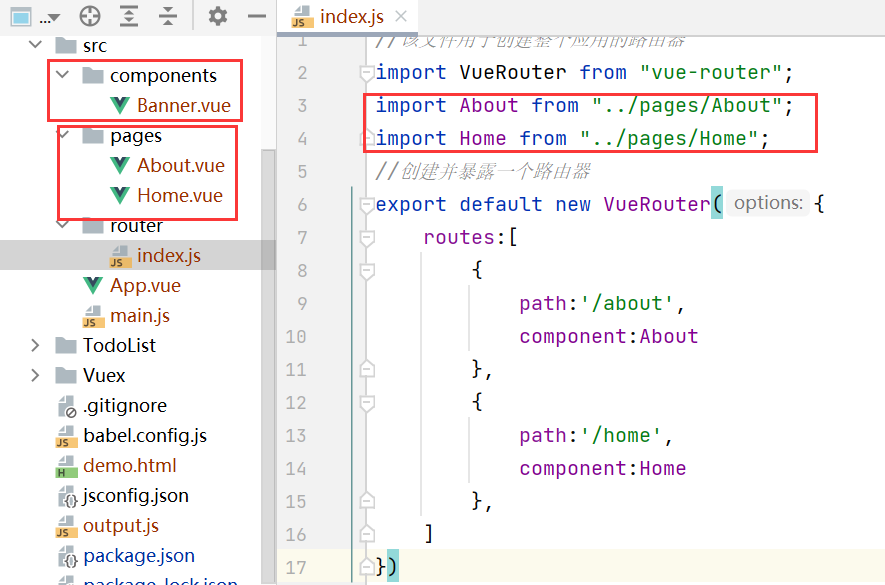This screenshot has width=885, height=585.
Task: Click the JS file icon beside babel.config.js
Action: tap(66, 436)
